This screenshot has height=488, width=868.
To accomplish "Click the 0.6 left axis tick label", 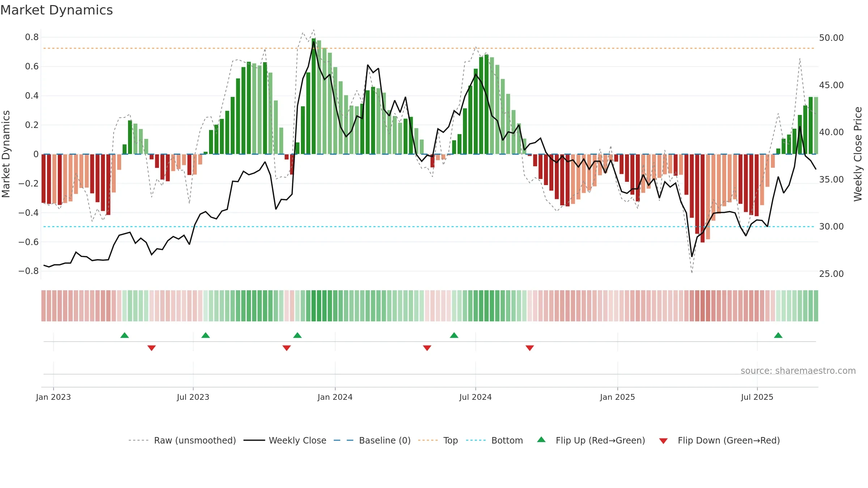I will click(32, 67).
